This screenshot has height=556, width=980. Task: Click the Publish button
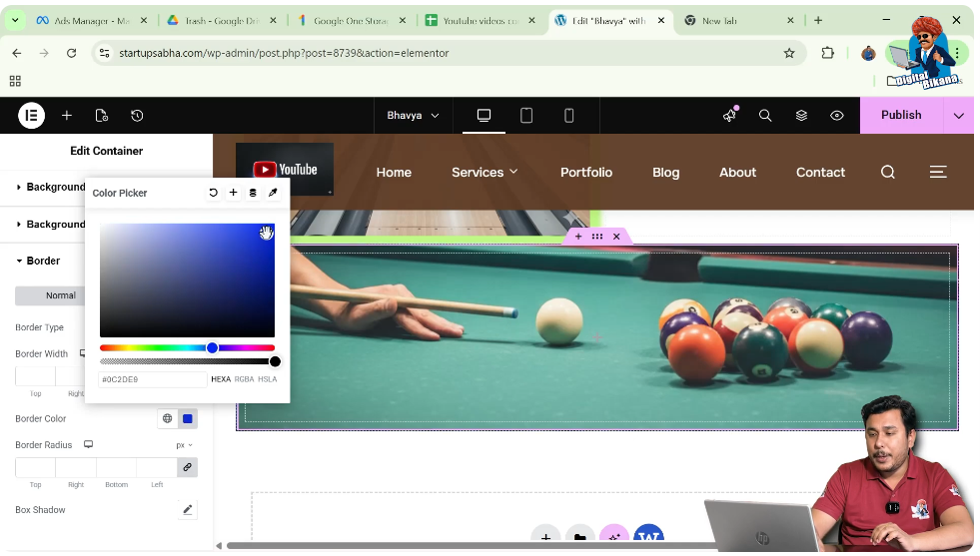point(900,116)
